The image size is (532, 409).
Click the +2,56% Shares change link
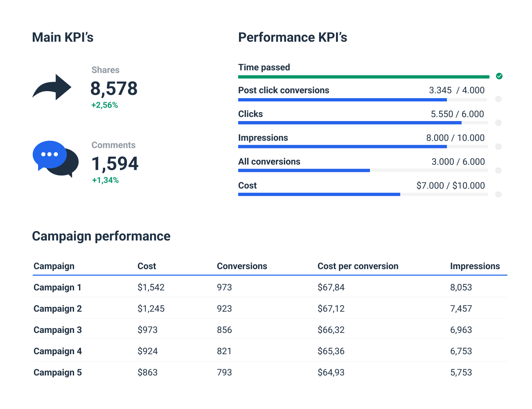[104, 105]
